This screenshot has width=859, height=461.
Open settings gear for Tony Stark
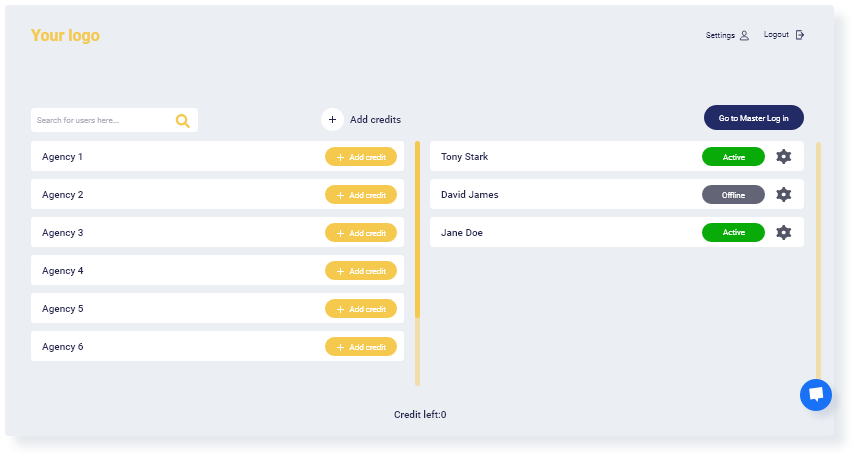[783, 156]
